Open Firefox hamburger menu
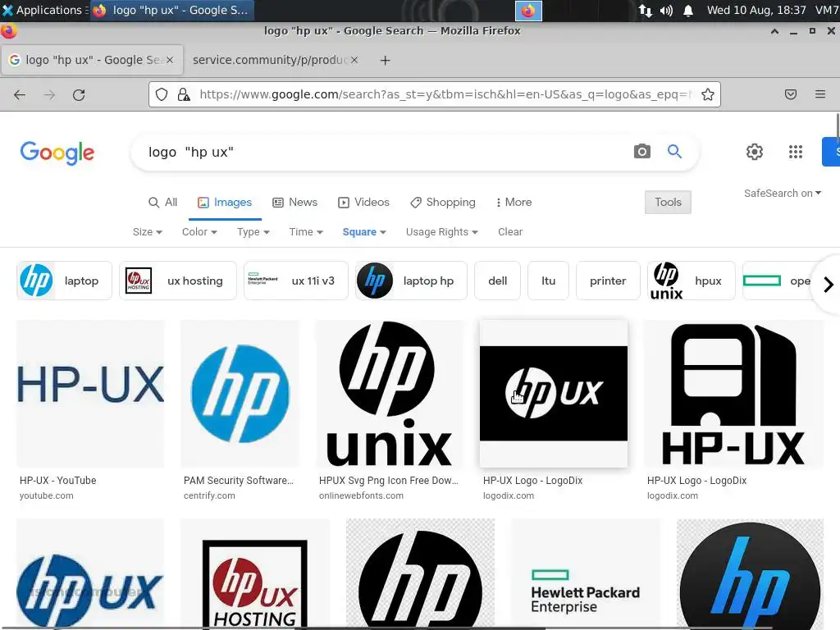Screen dimensions: 840x630 click(x=820, y=95)
